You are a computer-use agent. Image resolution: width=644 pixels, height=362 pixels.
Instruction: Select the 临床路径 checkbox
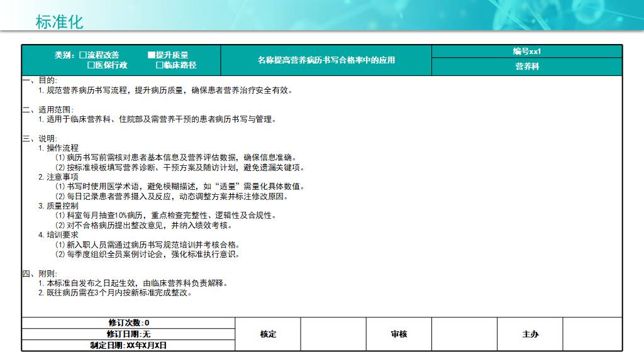click(159, 65)
